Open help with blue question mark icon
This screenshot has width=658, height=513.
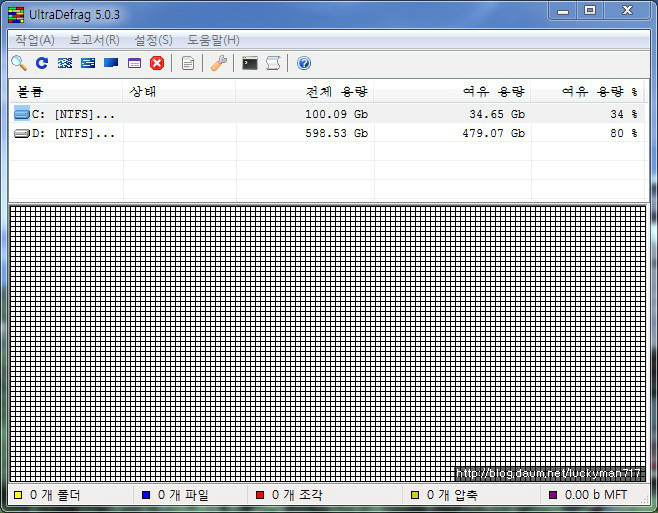[304, 63]
